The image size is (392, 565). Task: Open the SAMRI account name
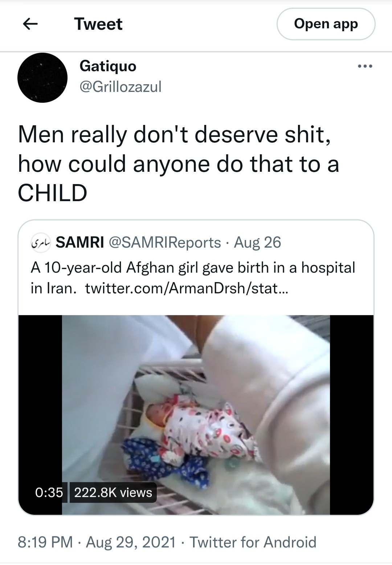point(80,243)
